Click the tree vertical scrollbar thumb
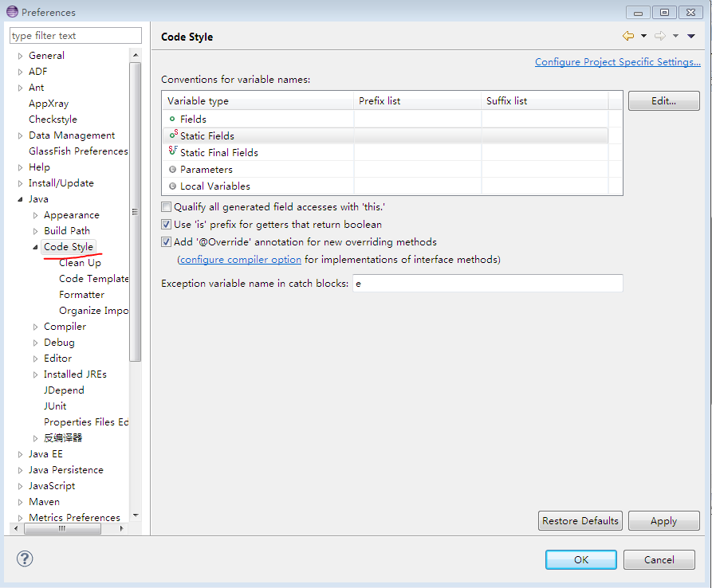This screenshot has width=712, height=588. [135, 212]
